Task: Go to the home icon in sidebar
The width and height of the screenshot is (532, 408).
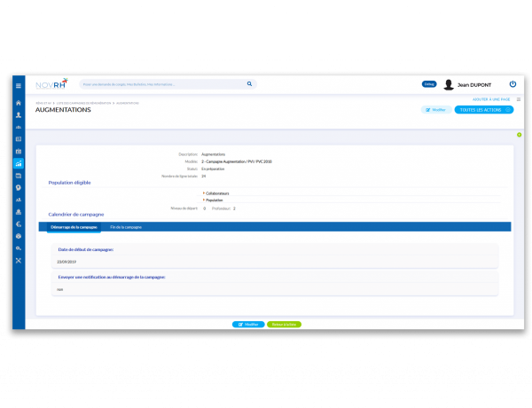Action: (19, 103)
